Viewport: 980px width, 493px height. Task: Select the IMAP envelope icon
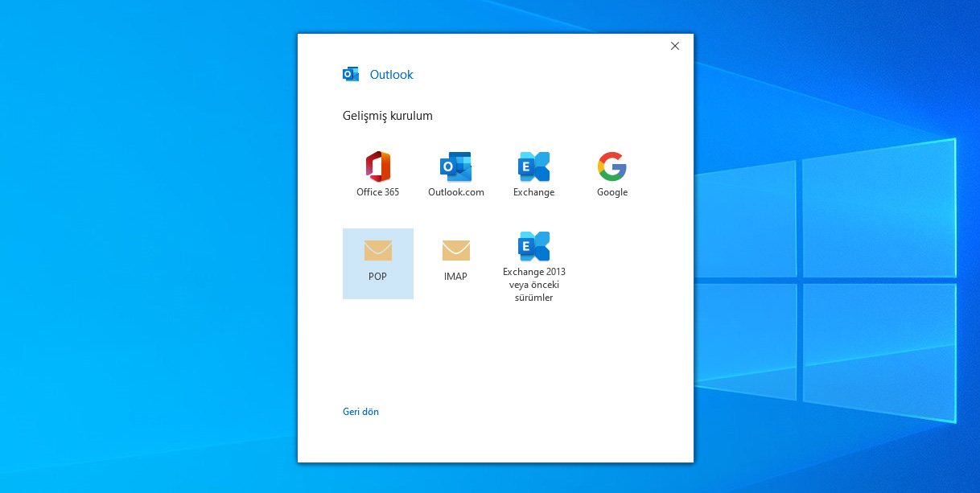456,250
